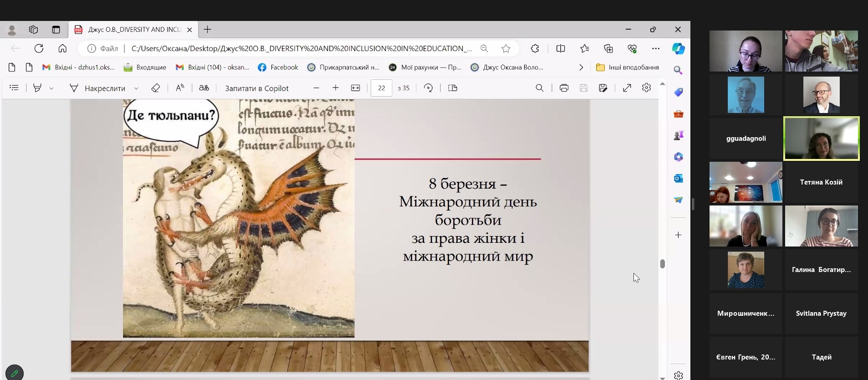Click the Erase tool in PDF toolbar
This screenshot has height=380, width=868.
155,88
